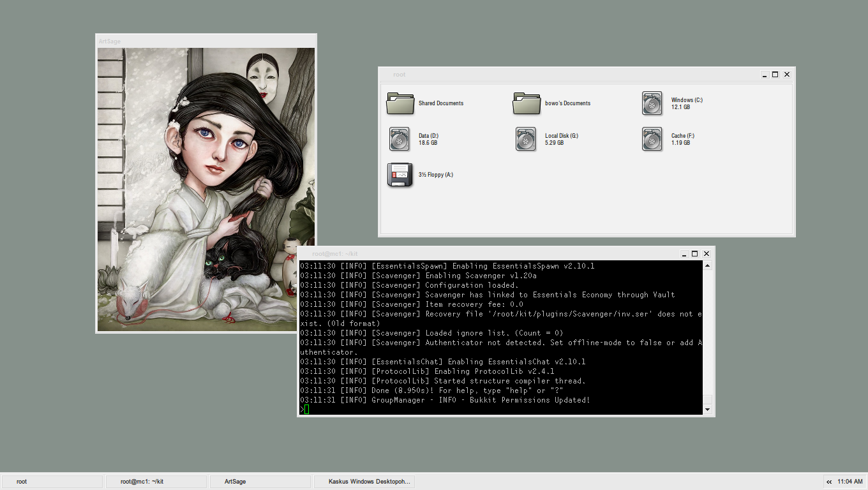Expand the tray with the << arrow
Screen dimensions: 868x490
click(x=829, y=482)
